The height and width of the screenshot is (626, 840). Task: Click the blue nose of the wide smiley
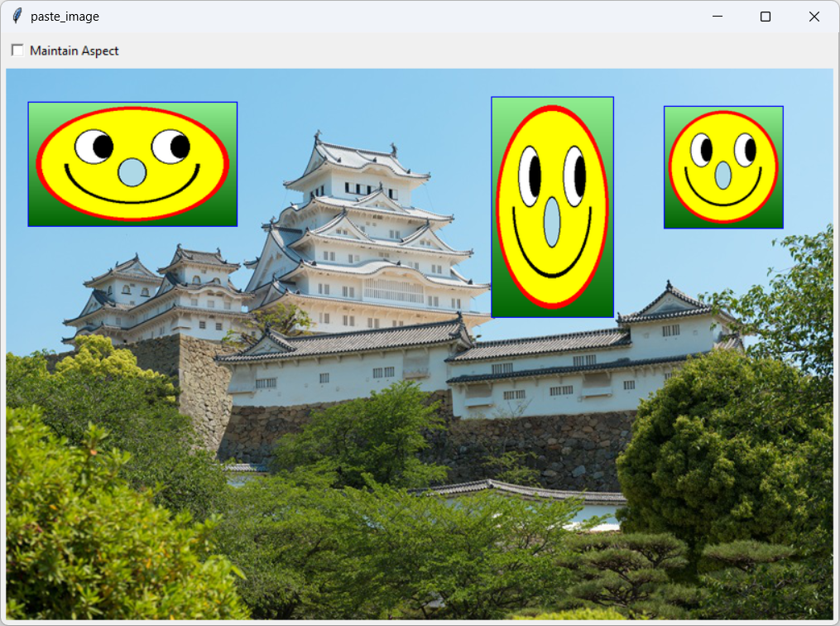[132, 171]
